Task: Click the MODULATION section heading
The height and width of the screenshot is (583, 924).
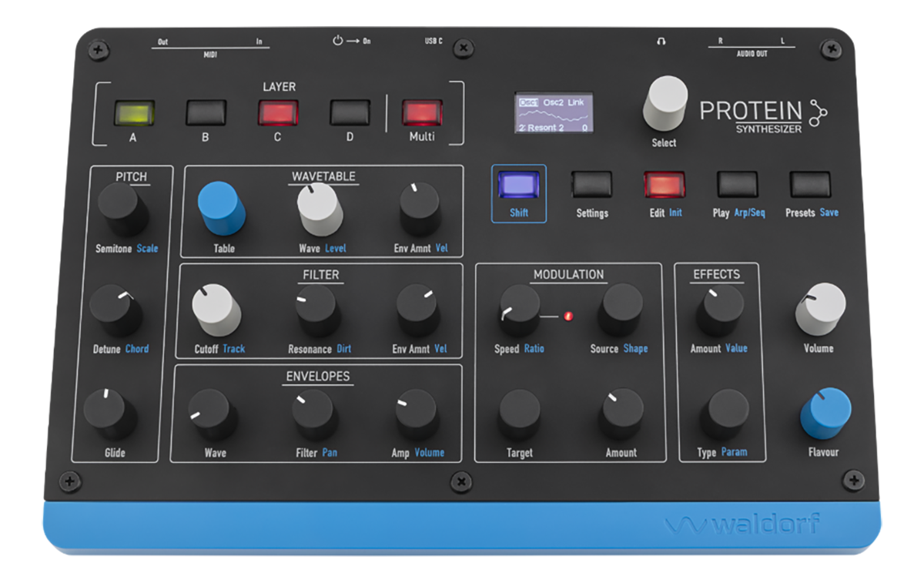Action: 568,275
